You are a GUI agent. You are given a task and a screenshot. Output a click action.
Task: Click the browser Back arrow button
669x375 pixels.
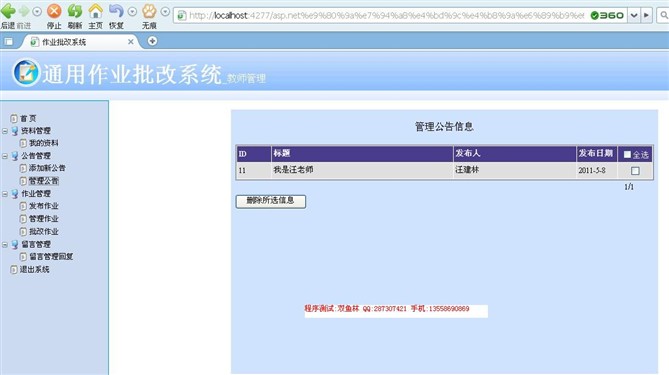pos(9,11)
